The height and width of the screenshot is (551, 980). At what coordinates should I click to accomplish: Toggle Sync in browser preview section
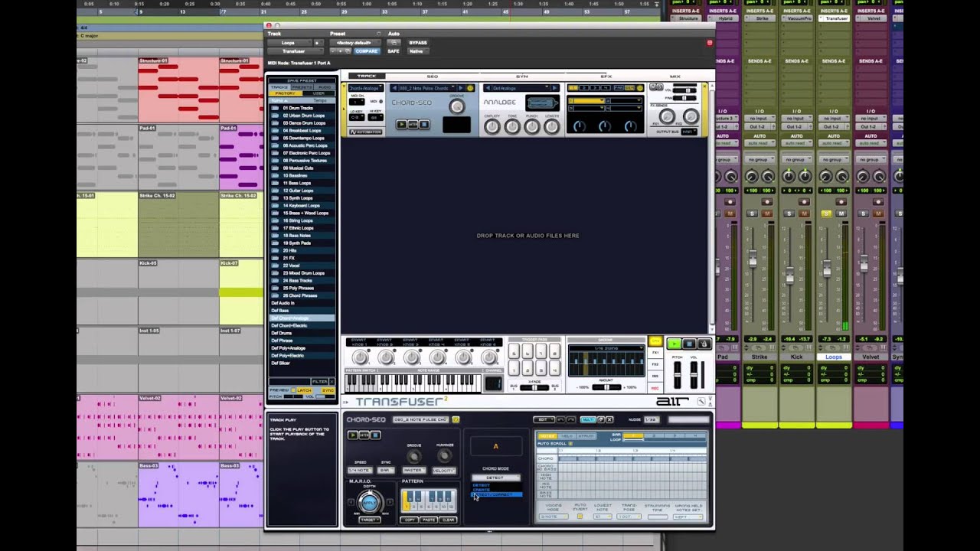coord(328,390)
